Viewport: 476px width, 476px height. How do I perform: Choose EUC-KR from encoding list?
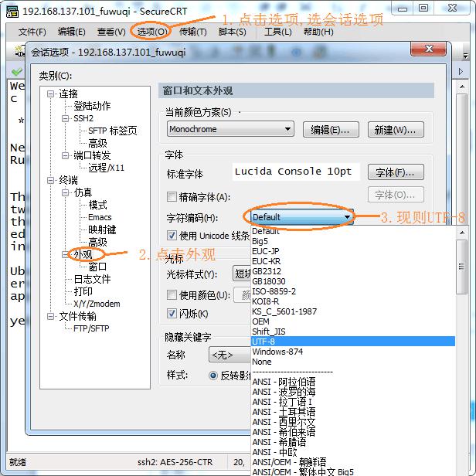tap(353, 261)
